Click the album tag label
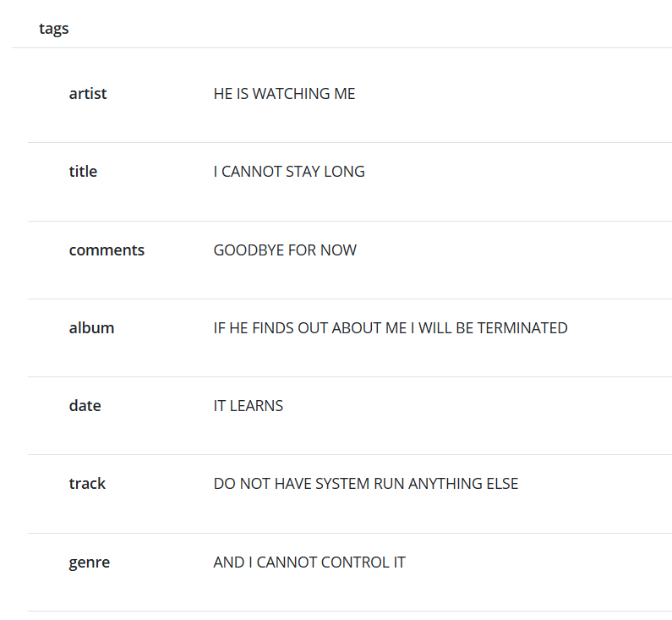The image size is (672, 620). tap(91, 328)
